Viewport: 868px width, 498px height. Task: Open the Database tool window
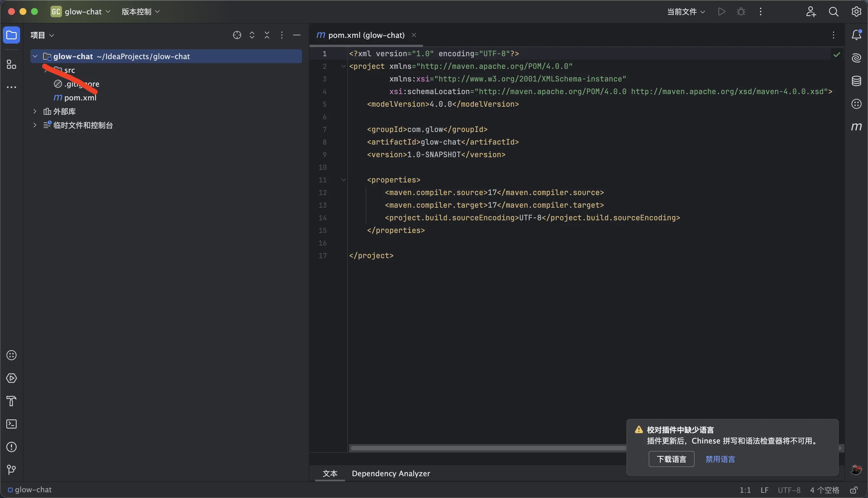pyautogui.click(x=856, y=81)
